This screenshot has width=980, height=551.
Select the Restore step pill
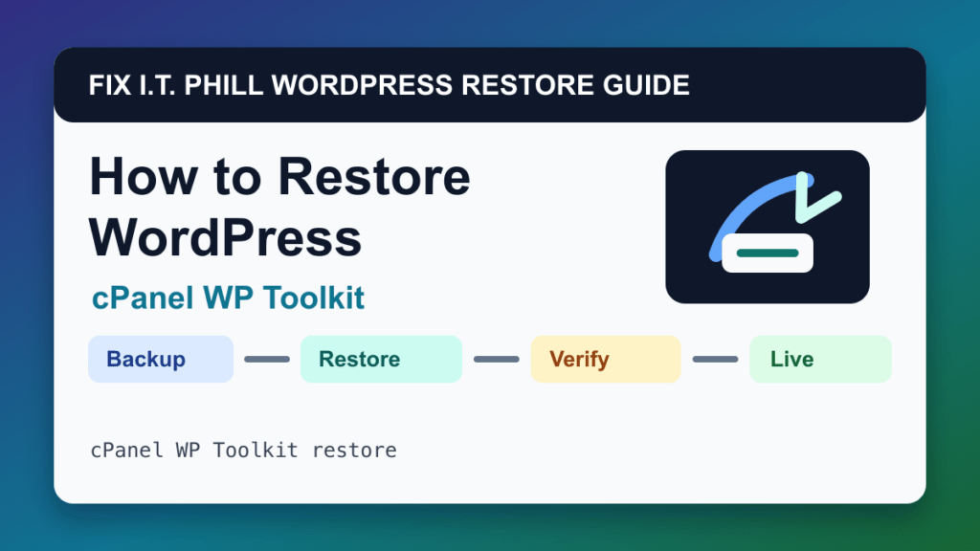[381, 360]
